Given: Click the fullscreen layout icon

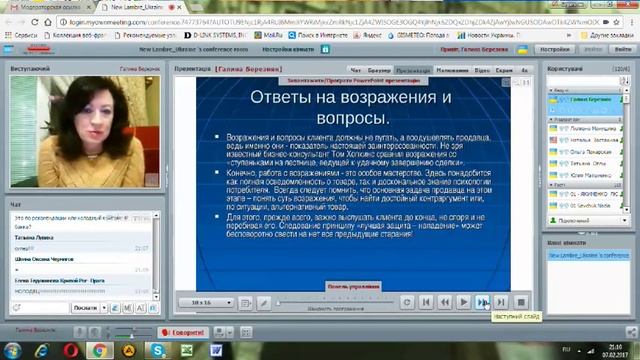Looking at the screenshot, I should 246,333.
